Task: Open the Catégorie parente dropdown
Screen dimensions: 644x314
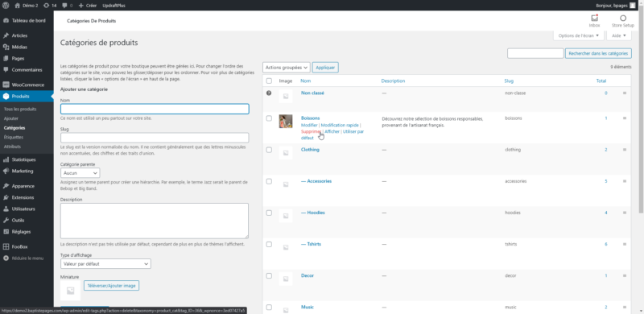Action: pyautogui.click(x=80, y=173)
